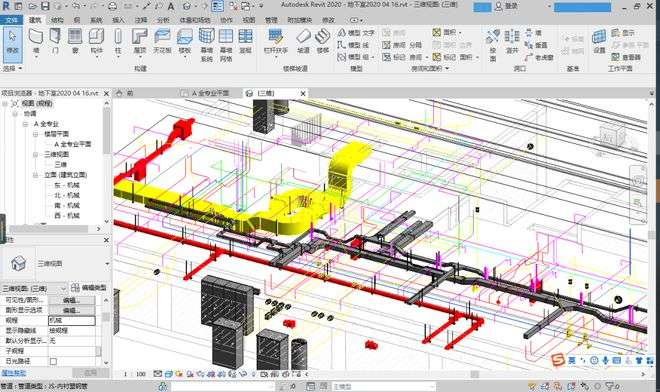Select the Roof (屋顶) tool
This screenshot has height=392, width=660.
[x=139, y=41]
